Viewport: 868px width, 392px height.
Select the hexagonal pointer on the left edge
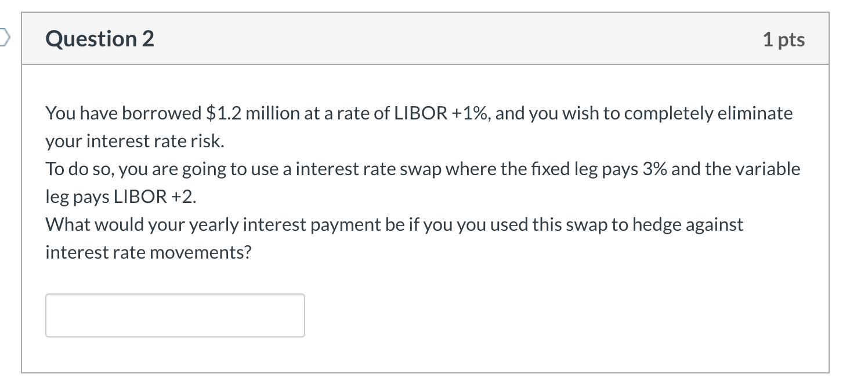click(3, 36)
